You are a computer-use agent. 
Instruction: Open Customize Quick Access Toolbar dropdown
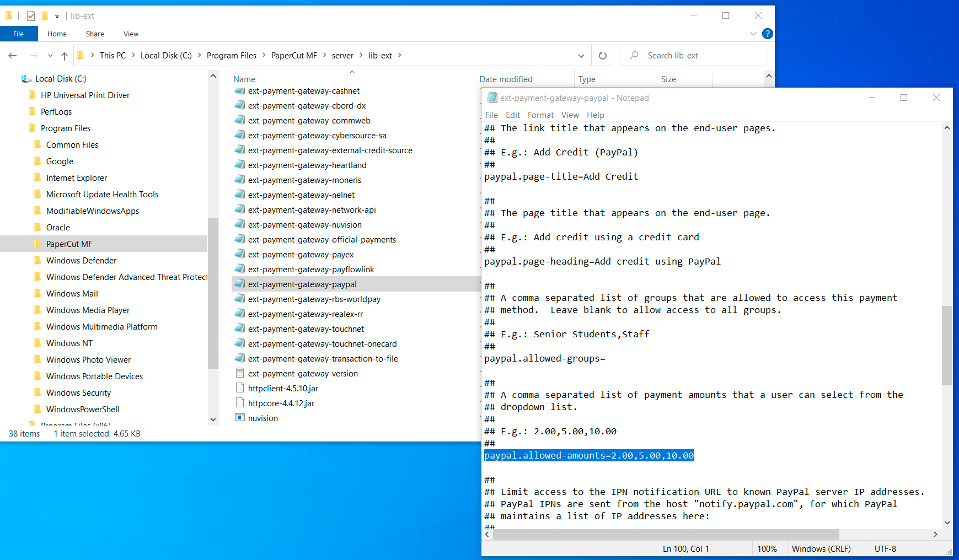pos(57,17)
